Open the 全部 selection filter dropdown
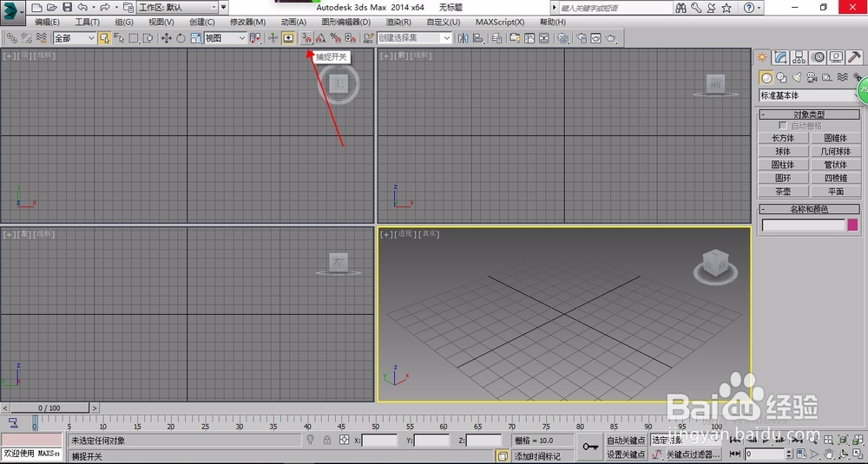The width and height of the screenshot is (868, 464). [74, 37]
